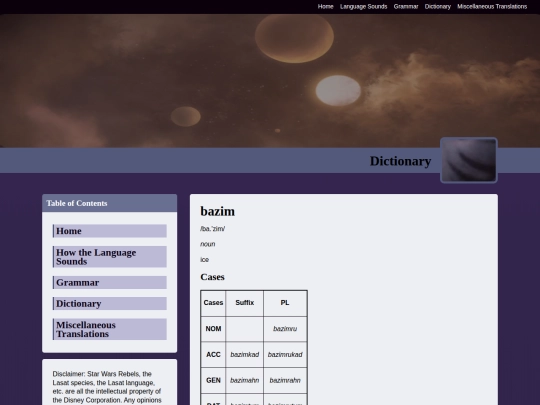This screenshot has height=405, width=540.
Task: Open Dictionary in the Table of Contents
Action: tap(110, 304)
